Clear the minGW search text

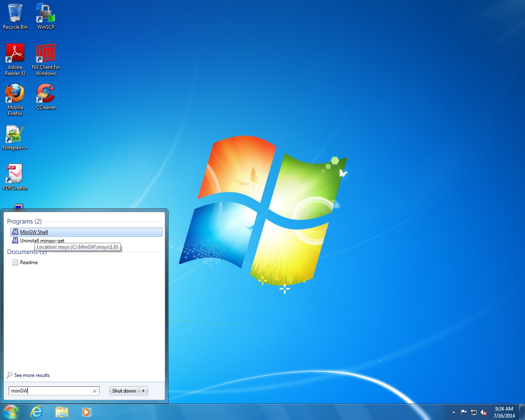[x=94, y=390]
